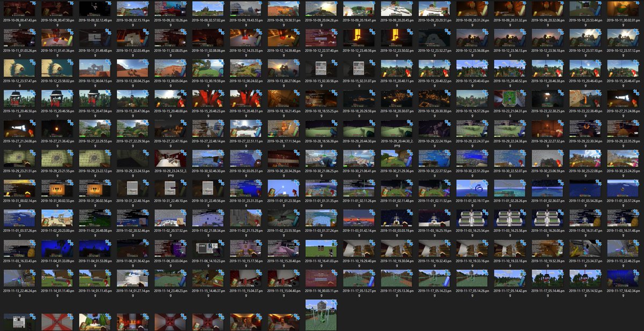Screen dimensions: 644x331
Task: Select image 2019-10-28_18.56.39.png
Action: tap(321, 128)
